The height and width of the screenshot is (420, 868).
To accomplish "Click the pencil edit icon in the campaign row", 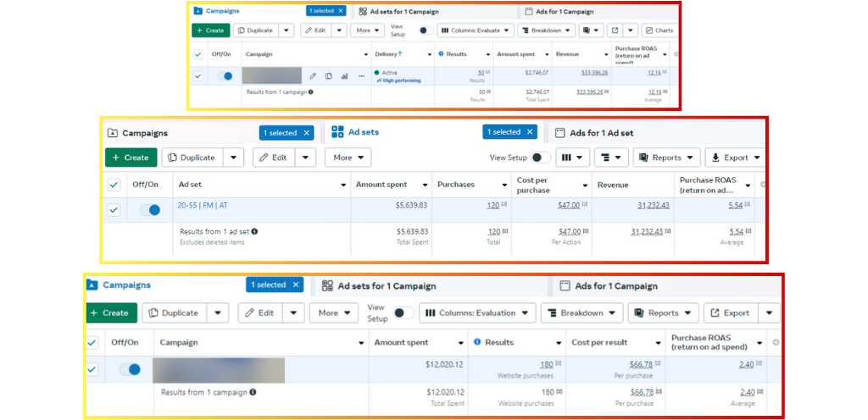I will [313, 76].
